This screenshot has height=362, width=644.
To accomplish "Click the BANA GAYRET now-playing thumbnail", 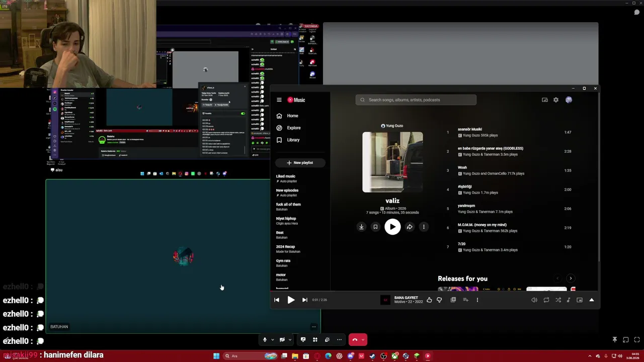I will coord(385,300).
